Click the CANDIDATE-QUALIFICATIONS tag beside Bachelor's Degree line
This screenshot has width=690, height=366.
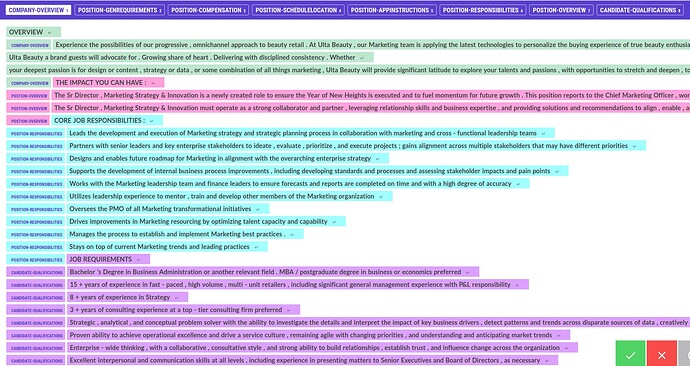point(36,272)
